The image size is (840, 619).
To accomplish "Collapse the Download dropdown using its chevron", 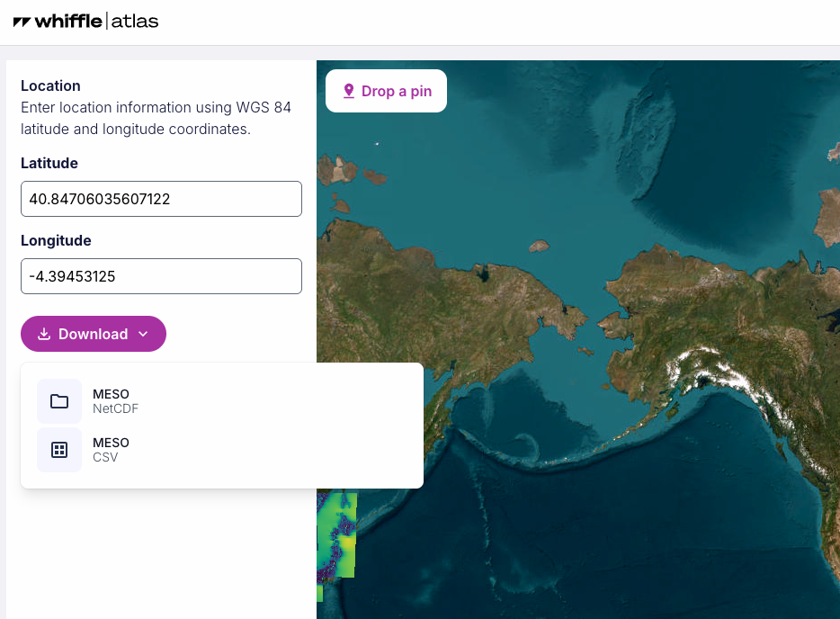I will point(143,334).
